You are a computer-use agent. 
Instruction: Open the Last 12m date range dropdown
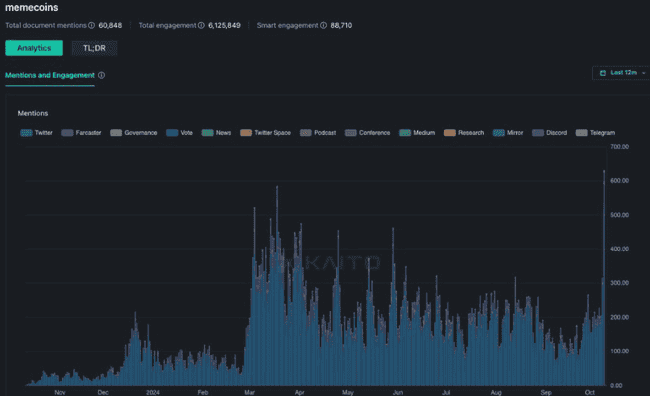tap(621, 73)
